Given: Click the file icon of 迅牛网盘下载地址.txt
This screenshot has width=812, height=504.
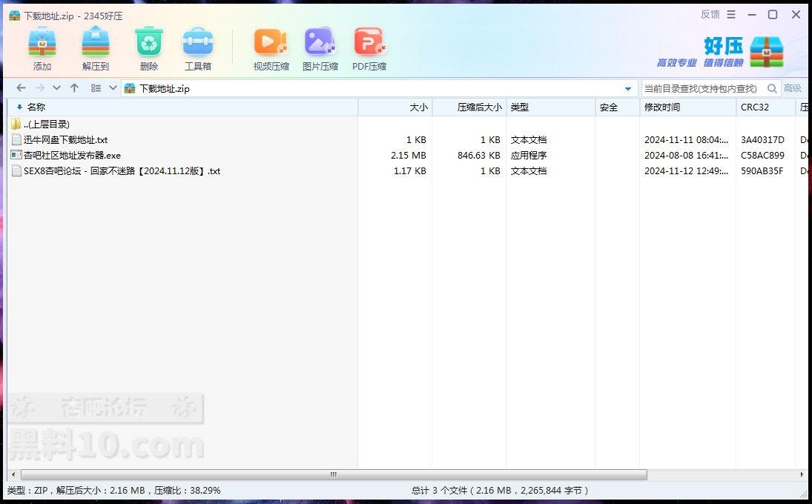Looking at the screenshot, I should click(16, 140).
